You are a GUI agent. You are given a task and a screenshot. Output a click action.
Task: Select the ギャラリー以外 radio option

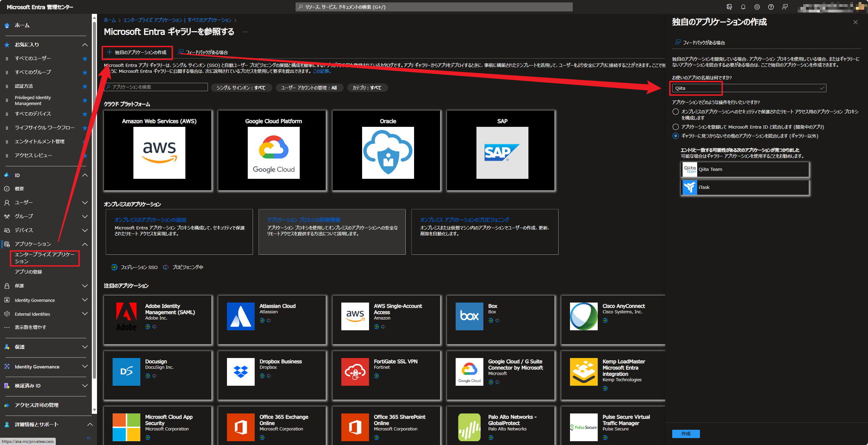point(675,136)
